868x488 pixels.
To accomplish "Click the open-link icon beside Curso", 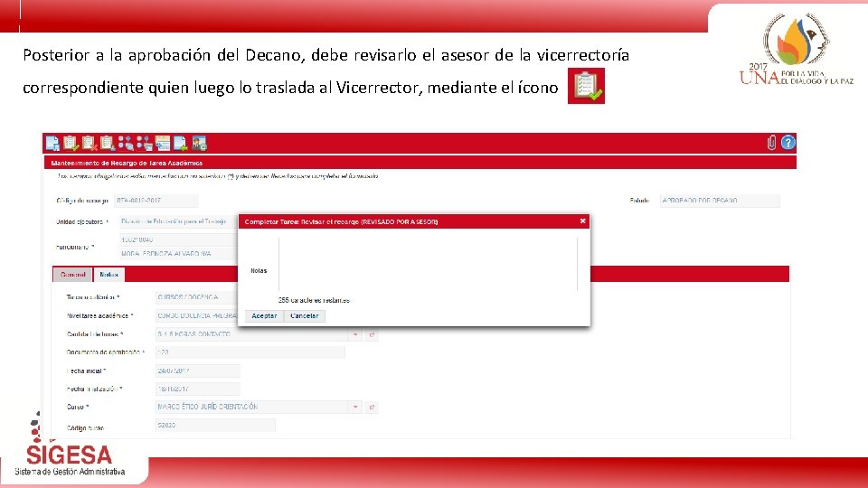I will coord(372,407).
